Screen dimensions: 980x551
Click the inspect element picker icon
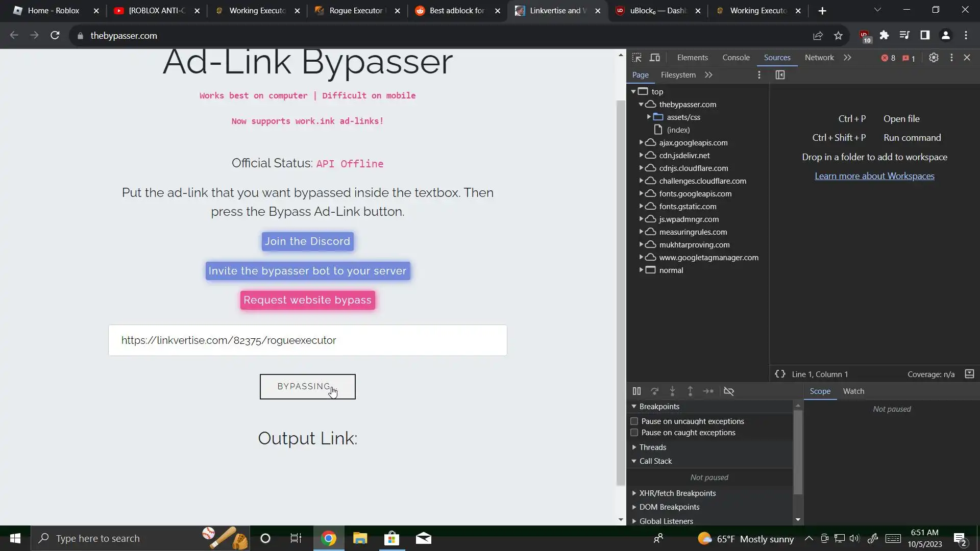(x=636, y=58)
